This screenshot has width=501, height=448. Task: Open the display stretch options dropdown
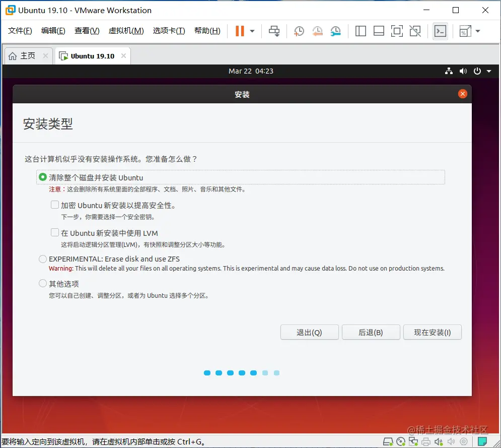pos(477,31)
